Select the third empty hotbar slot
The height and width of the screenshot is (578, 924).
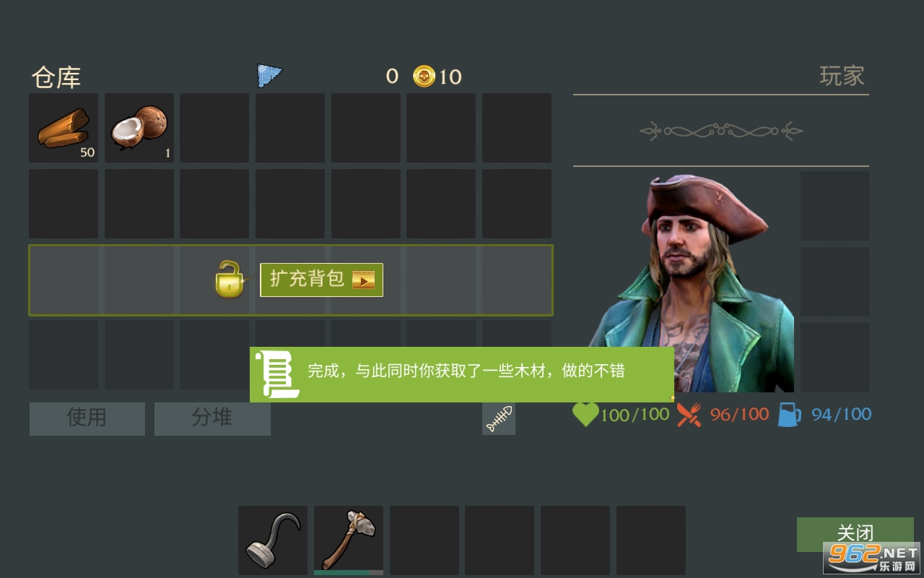pos(575,540)
